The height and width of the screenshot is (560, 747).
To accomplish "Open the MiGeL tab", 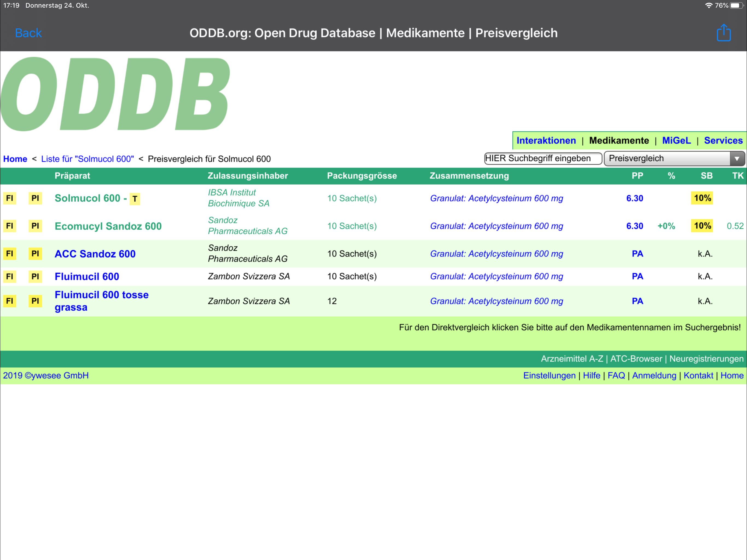I will coord(676,141).
